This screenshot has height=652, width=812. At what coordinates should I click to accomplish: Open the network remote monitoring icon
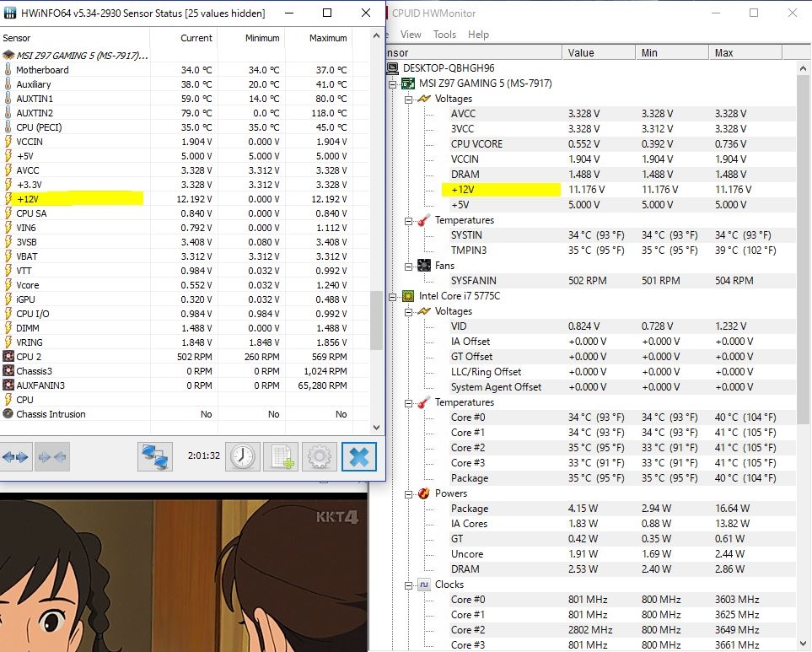(155, 456)
